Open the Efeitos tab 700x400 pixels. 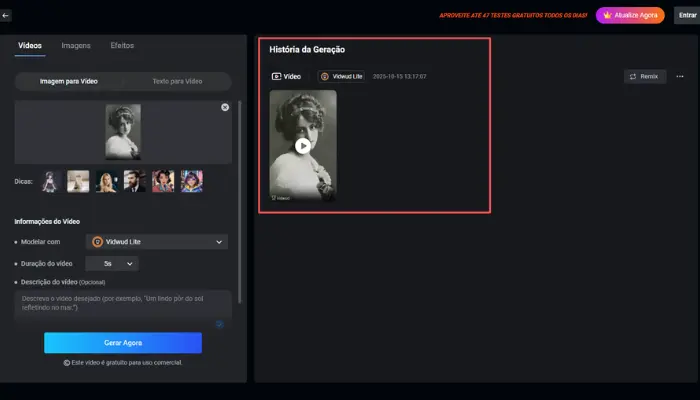(122, 46)
